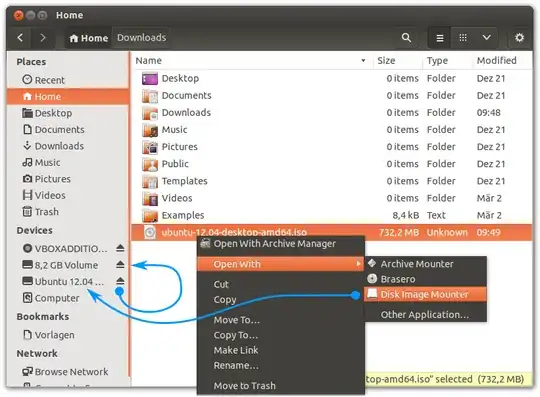Choose Rename... from context menu

[281, 365]
